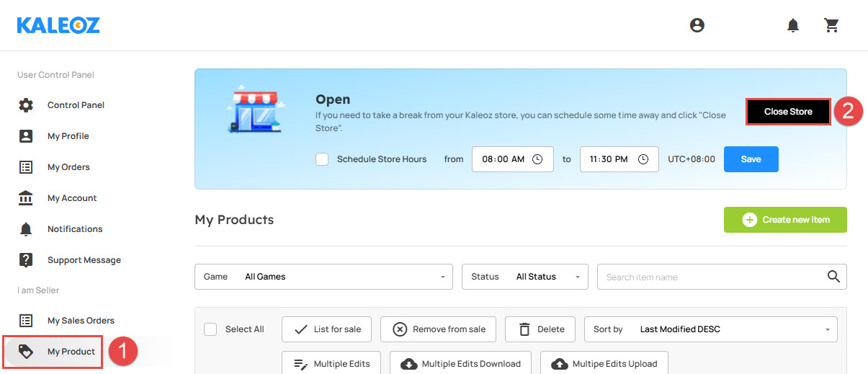Tick the Select All checkbox
This screenshot has height=374, width=868.
(210, 329)
